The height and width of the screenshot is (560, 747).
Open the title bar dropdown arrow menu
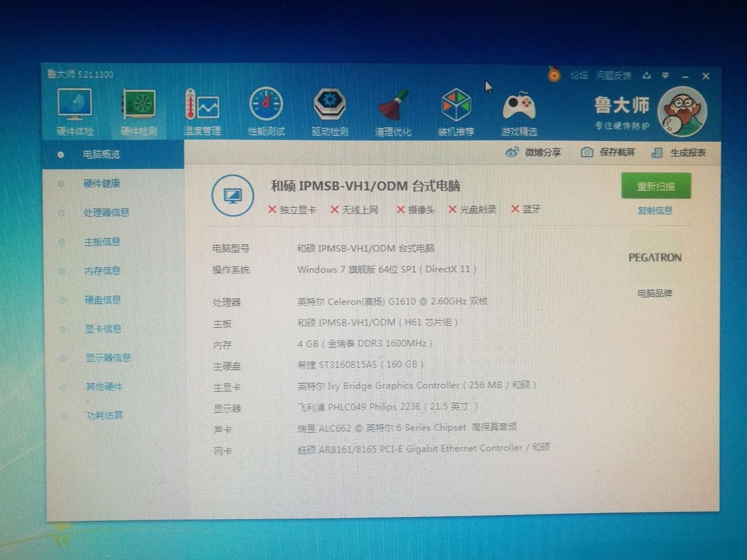[665, 75]
